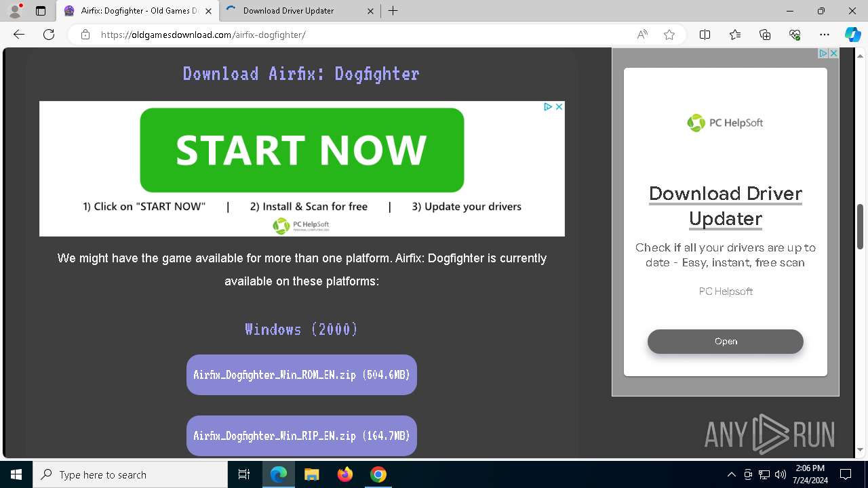Open the volume control tray icon
Image resolution: width=868 pixels, height=488 pixels.
780,474
